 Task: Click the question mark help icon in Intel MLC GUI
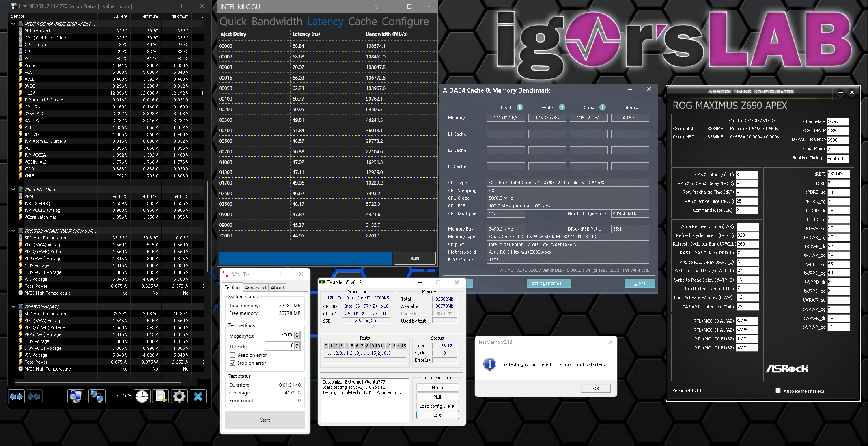[x=376, y=6]
